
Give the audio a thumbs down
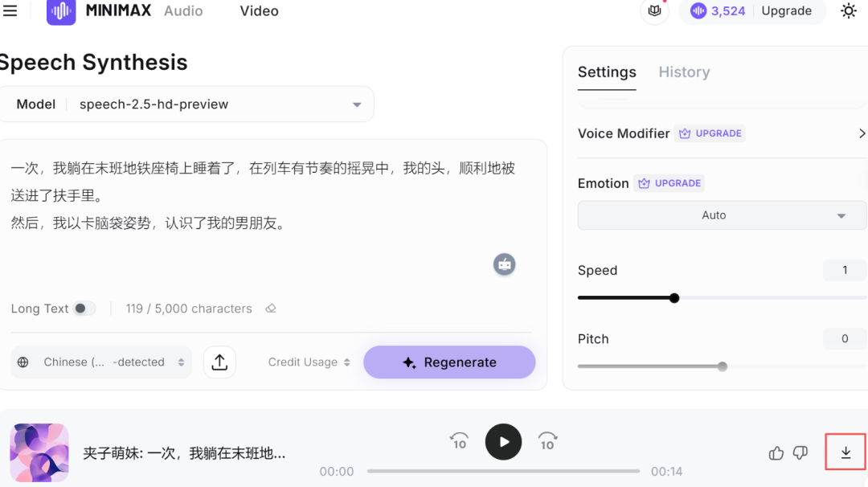point(800,452)
